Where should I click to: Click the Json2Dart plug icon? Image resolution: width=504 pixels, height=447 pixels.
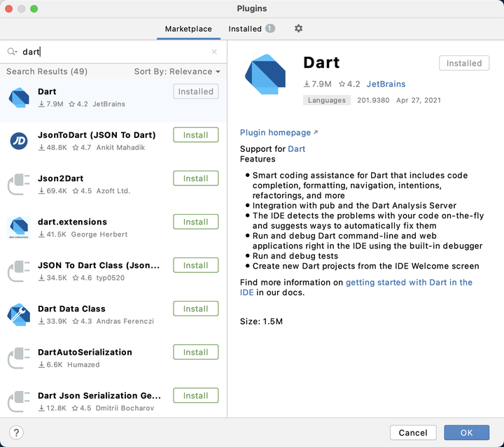point(19,184)
